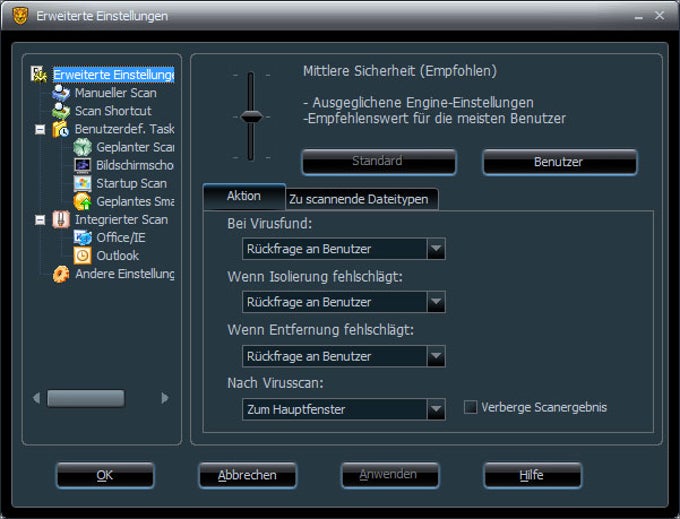The height and width of the screenshot is (519, 680).
Task: Enable Verberge Scanergebnis checkbox
Action: pyautogui.click(x=471, y=407)
